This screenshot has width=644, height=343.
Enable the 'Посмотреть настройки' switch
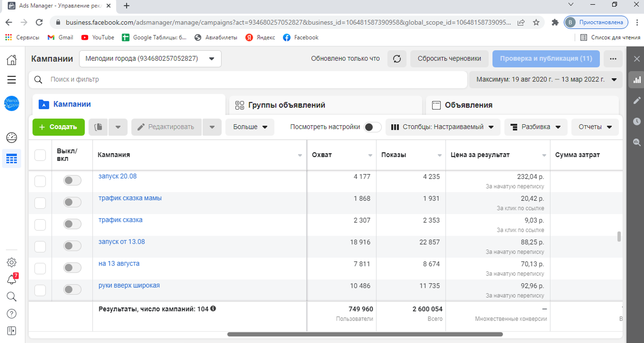point(372,127)
